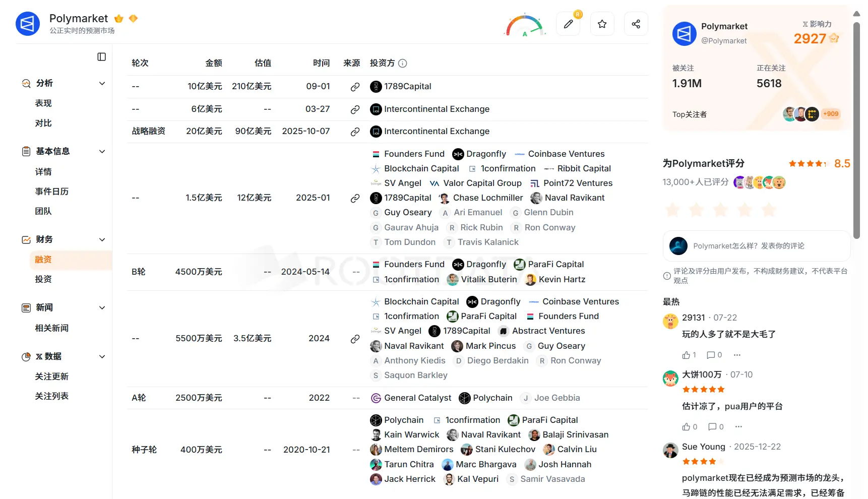
Task: Click the edit pencil icon button
Action: pos(568,24)
